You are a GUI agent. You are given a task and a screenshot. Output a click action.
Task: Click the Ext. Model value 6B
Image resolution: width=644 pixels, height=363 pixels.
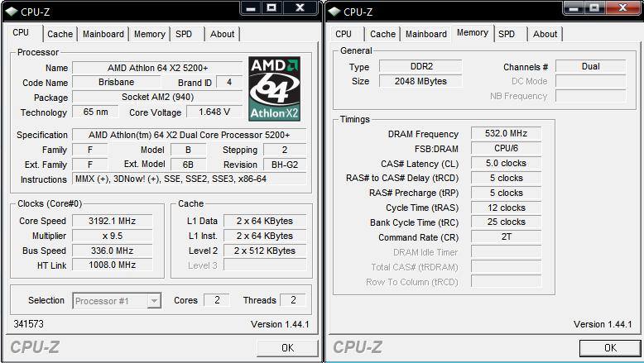188,165
